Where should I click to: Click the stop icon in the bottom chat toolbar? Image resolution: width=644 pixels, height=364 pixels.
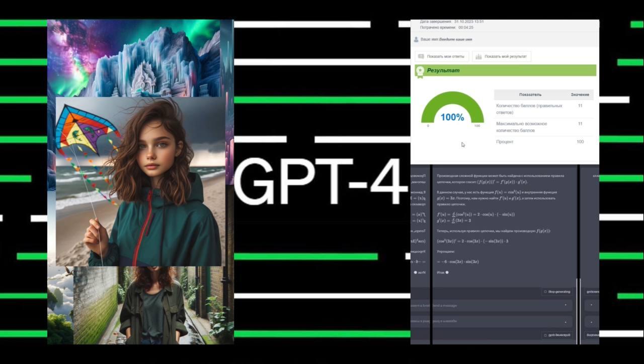545,335
